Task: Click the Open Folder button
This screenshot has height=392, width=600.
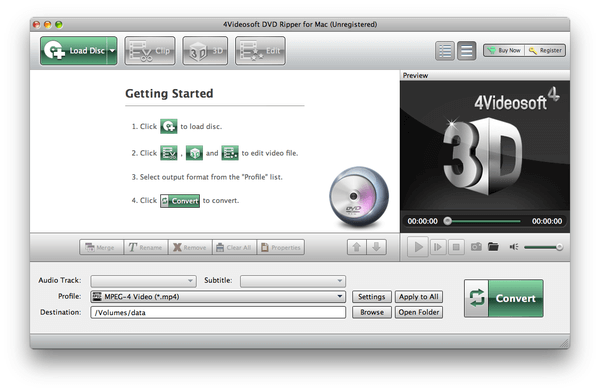Action: coord(419,312)
